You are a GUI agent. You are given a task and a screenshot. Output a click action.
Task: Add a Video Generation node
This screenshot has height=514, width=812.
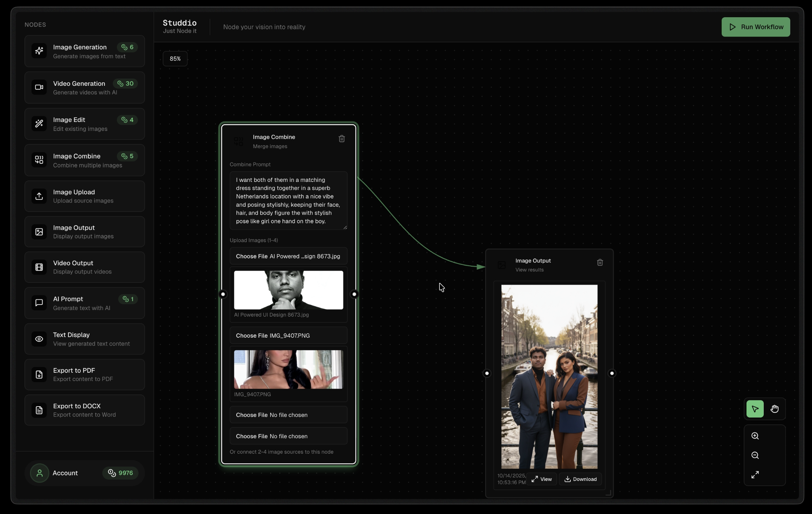click(84, 88)
